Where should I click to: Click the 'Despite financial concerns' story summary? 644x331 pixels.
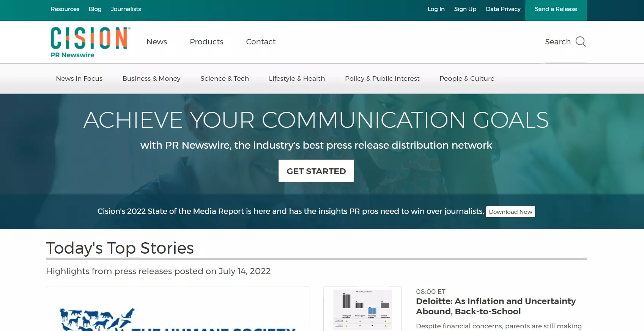click(x=499, y=326)
